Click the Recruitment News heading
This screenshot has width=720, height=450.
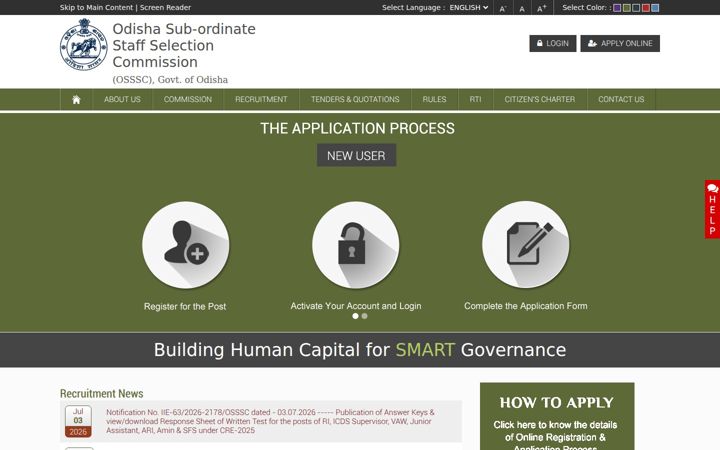tap(101, 394)
